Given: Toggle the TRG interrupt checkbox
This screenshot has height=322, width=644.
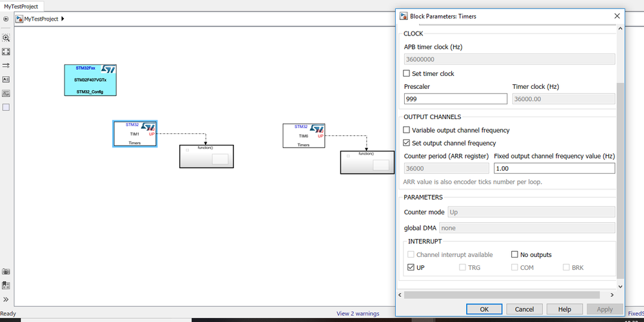Looking at the screenshot, I should click(x=462, y=267).
